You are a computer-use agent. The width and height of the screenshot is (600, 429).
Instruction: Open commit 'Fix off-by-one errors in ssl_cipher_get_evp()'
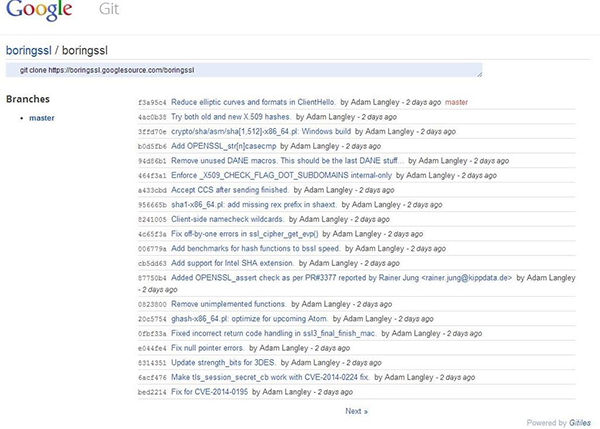pyautogui.click(x=245, y=233)
